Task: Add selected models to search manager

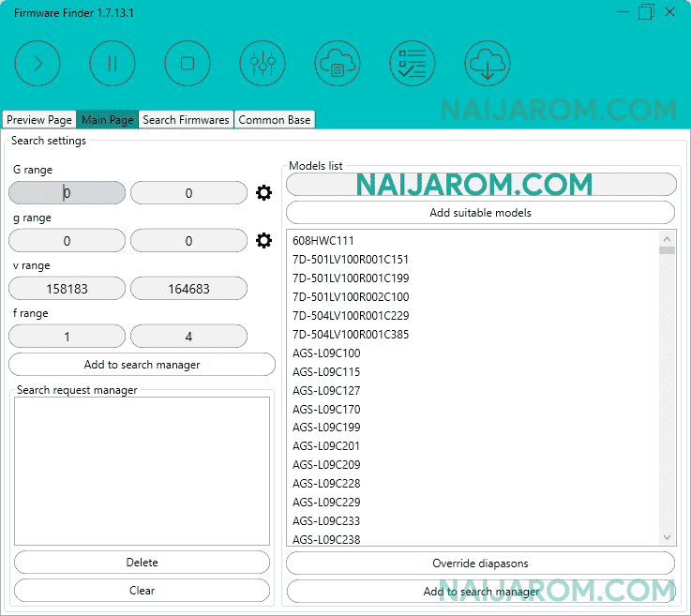Action: coord(480,592)
